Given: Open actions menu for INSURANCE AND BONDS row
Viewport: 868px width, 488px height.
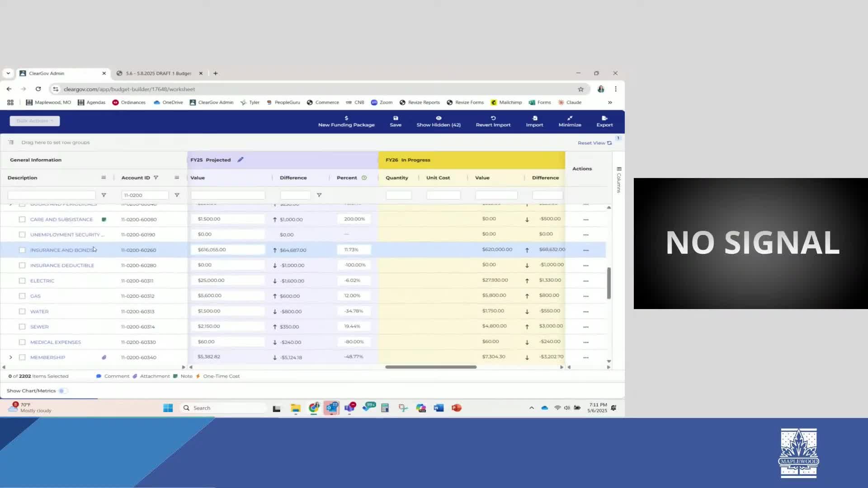Looking at the screenshot, I should [x=586, y=250].
